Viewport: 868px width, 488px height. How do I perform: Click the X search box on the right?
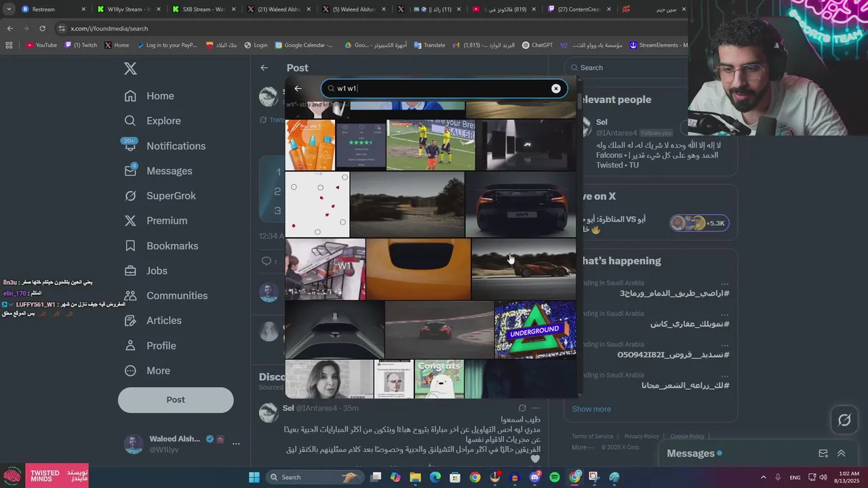coord(627,68)
